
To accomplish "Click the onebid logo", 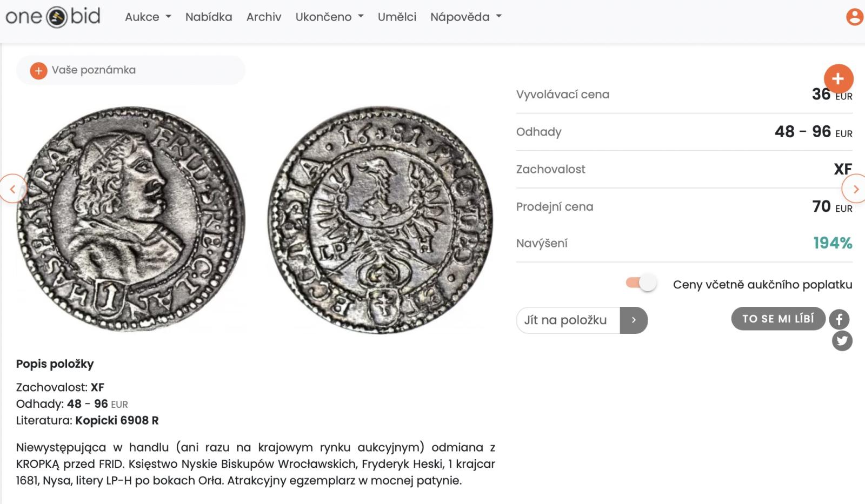I will [53, 17].
